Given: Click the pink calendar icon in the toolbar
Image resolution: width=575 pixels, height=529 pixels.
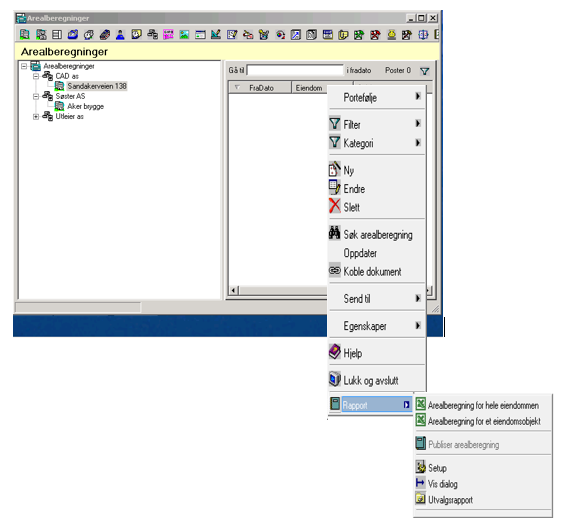Looking at the screenshot, I should pyautogui.click(x=168, y=34).
